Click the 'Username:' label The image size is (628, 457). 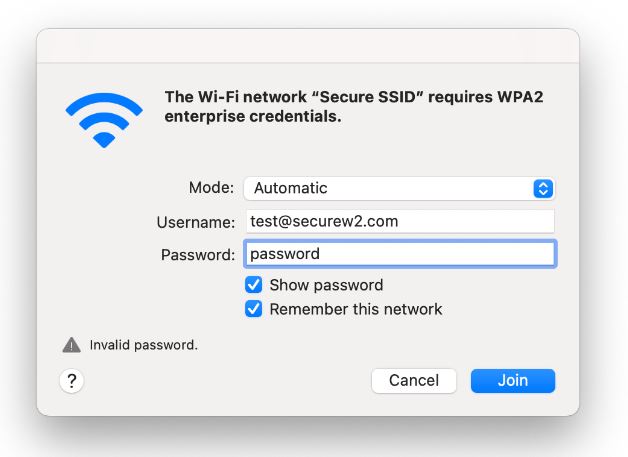[x=195, y=221]
